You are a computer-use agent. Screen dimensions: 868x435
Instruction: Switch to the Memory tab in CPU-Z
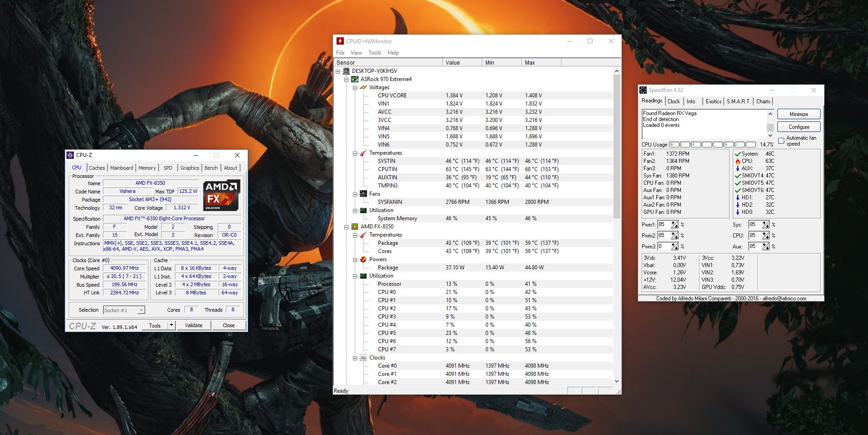click(x=147, y=168)
